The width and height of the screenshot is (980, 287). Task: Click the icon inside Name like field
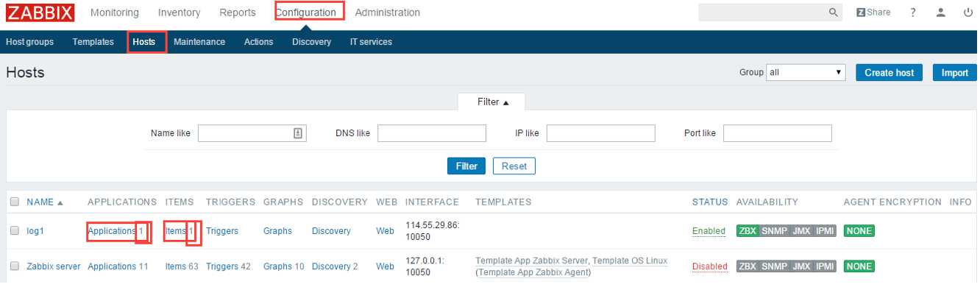[x=298, y=133]
